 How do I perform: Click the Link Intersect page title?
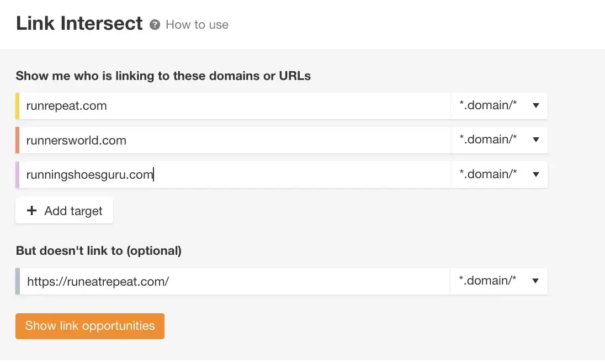tap(79, 23)
